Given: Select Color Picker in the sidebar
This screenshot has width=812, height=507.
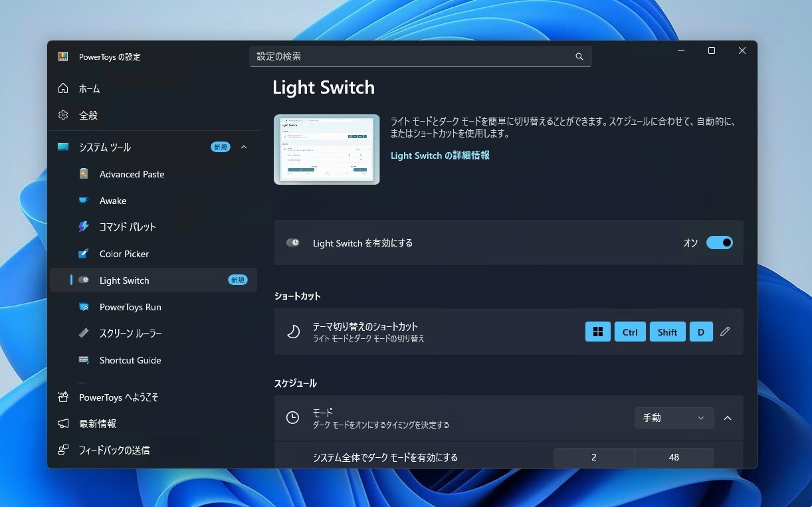Looking at the screenshot, I should [x=153, y=253].
